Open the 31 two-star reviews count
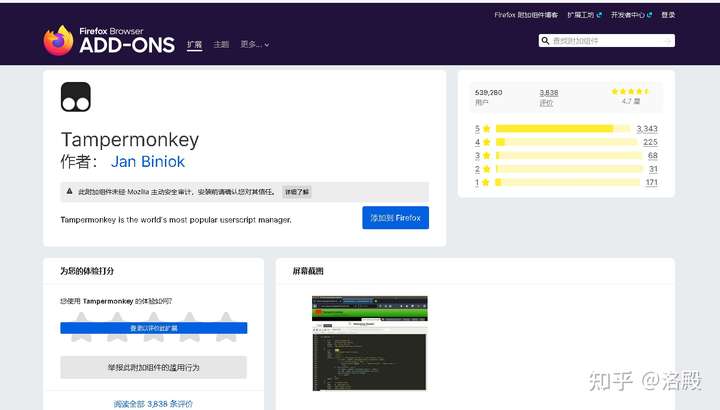The height and width of the screenshot is (410, 720). pyautogui.click(x=653, y=169)
